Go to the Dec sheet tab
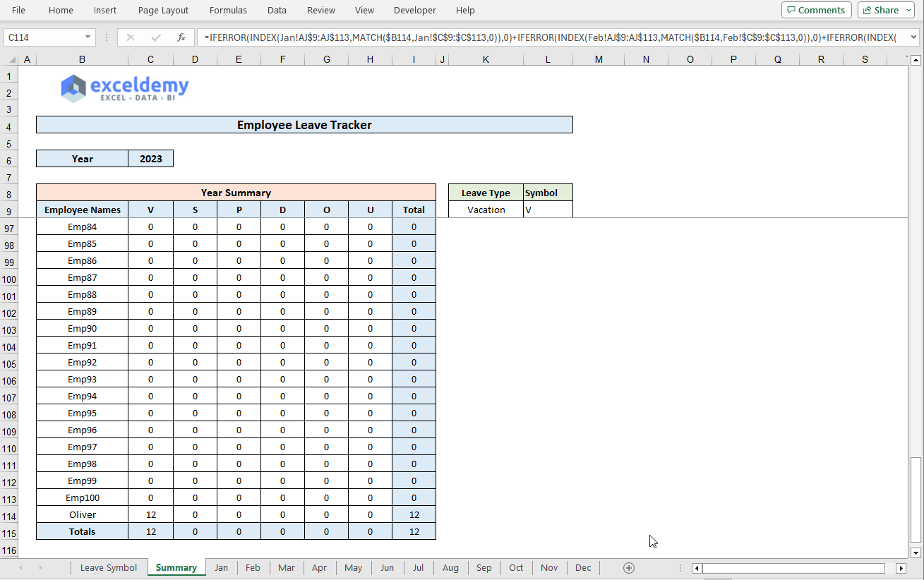The height and width of the screenshot is (580, 924). 583,568
